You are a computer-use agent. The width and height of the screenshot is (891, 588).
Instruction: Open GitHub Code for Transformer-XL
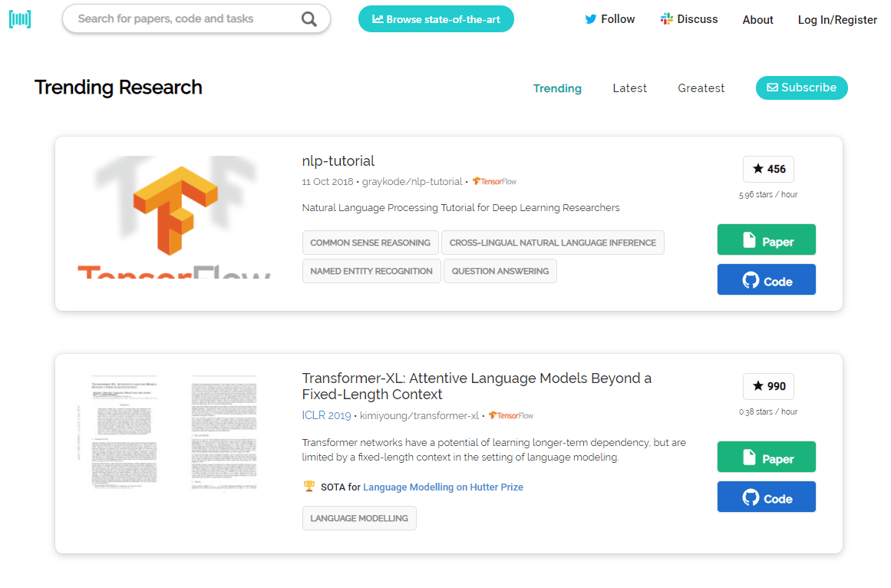(x=766, y=497)
